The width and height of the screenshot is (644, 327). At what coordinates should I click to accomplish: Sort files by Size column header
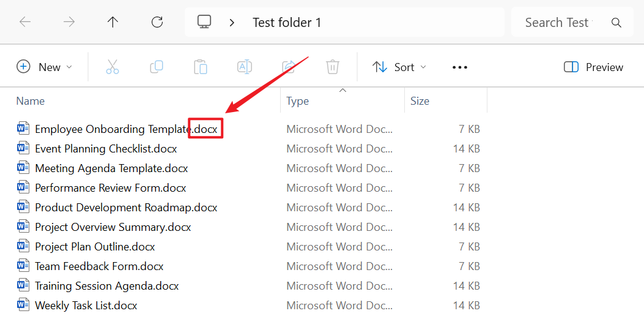pos(420,101)
